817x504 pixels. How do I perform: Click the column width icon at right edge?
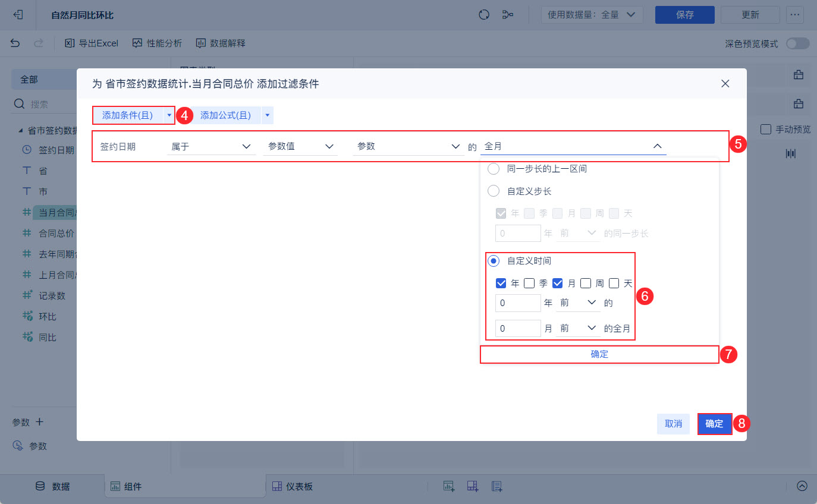coord(790,153)
